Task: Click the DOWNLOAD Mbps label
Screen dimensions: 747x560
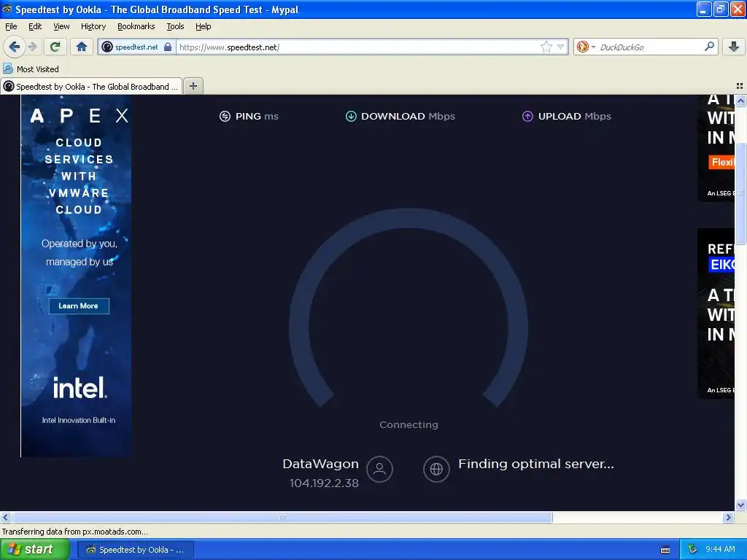Action: pos(408,116)
